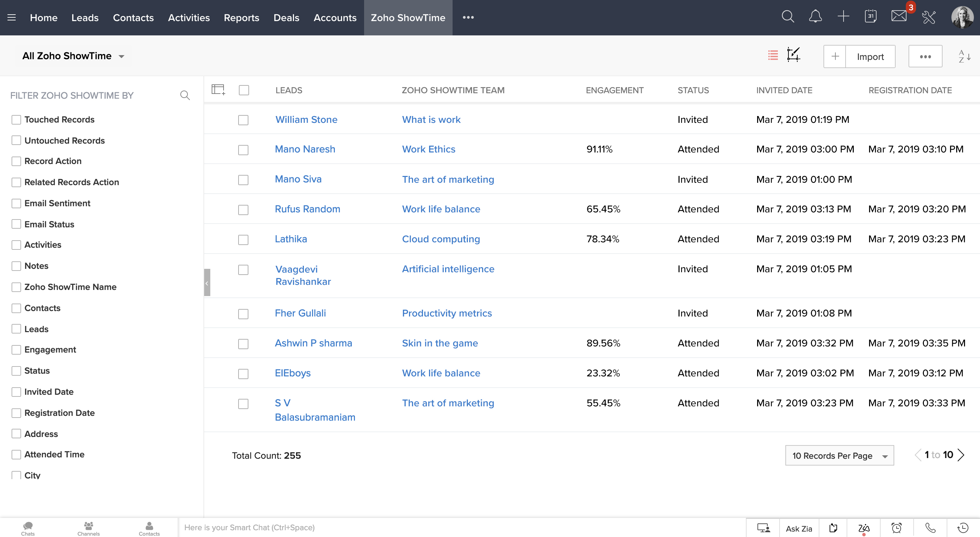Switch to list view icon

773,56
